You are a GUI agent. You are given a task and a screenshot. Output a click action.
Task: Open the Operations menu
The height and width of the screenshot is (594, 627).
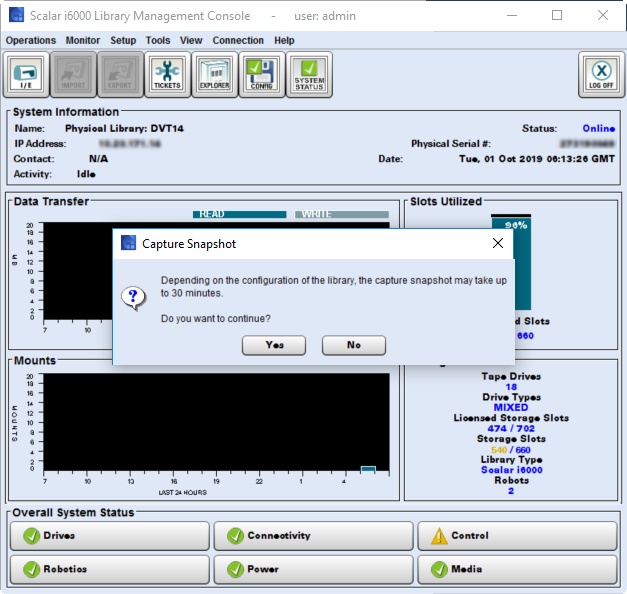pyautogui.click(x=31, y=40)
